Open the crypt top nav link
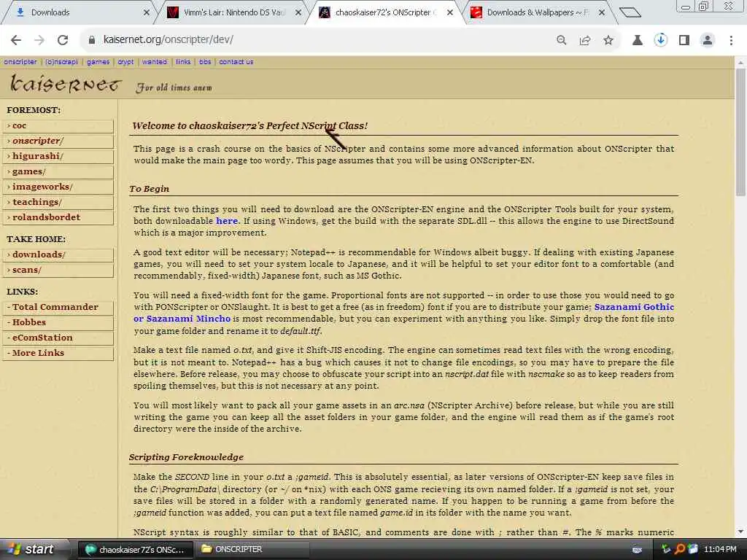 click(125, 62)
